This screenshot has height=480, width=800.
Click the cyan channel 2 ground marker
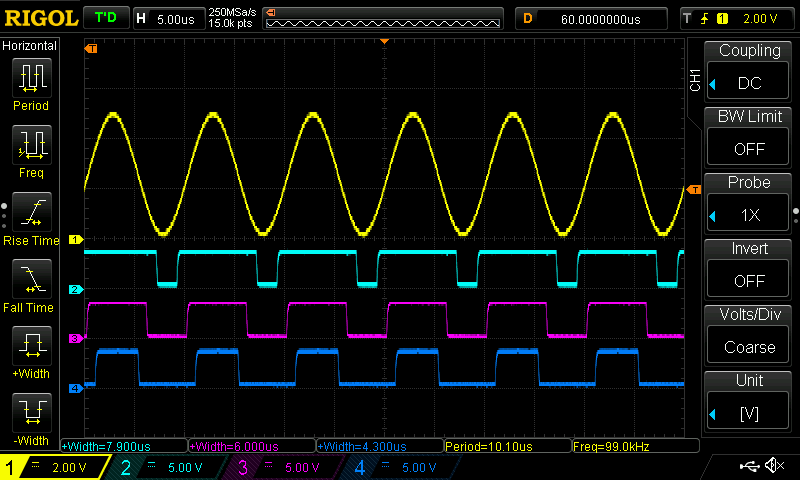pos(76,289)
